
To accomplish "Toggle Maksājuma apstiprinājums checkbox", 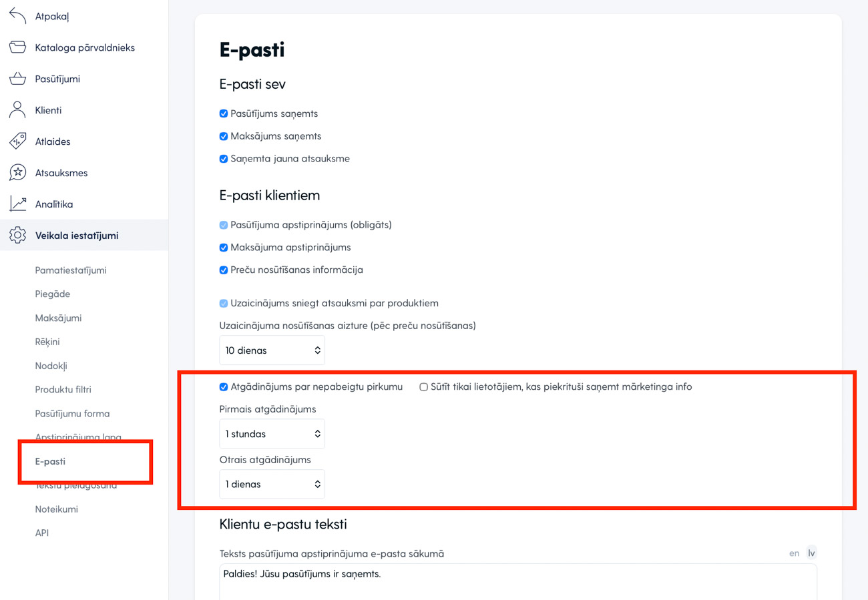I will point(224,248).
